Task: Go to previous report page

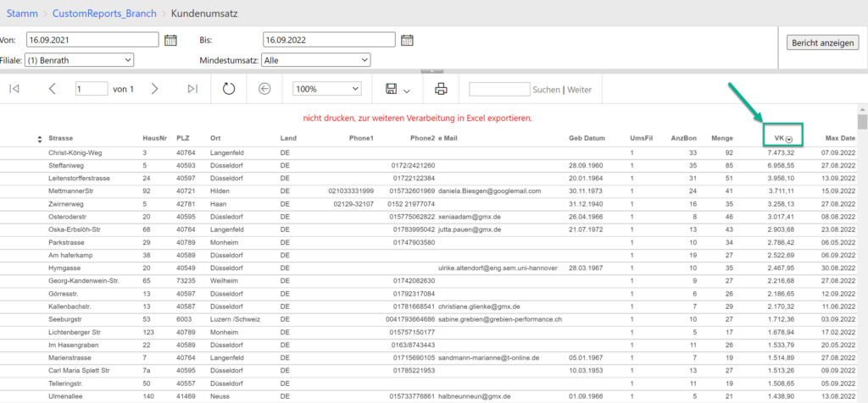Action: (x=53, y=89)
